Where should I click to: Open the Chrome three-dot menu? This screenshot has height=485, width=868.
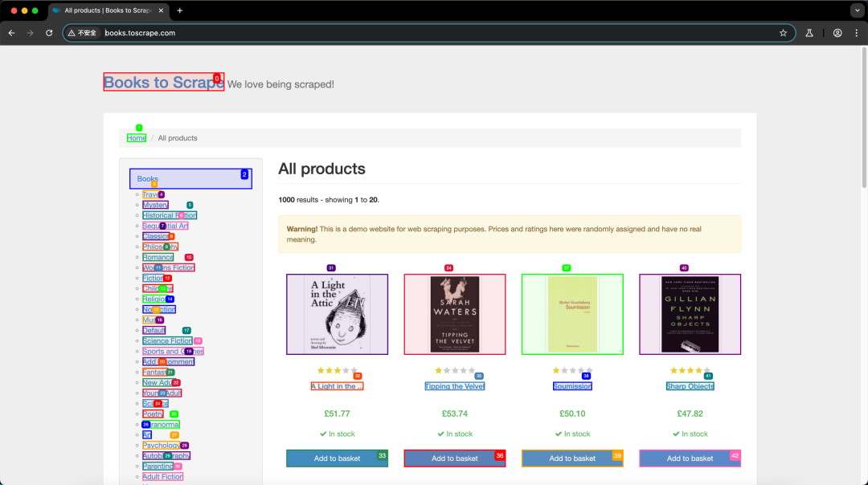click(857, 33)
